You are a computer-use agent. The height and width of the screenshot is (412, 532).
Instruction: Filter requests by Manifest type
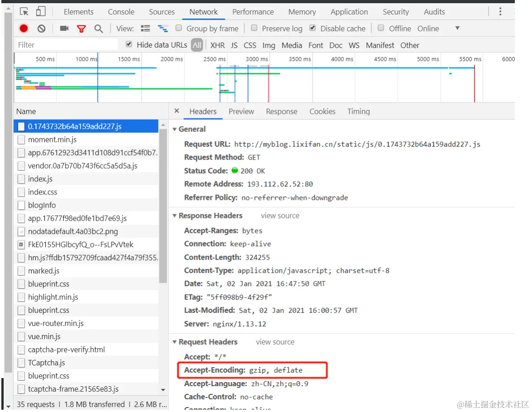pyautogui.click(x=380, y=45)
